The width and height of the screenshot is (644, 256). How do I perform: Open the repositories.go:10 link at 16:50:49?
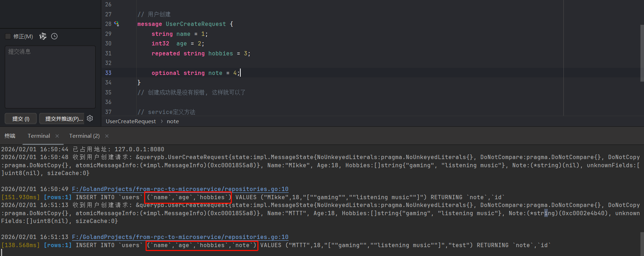180,189
